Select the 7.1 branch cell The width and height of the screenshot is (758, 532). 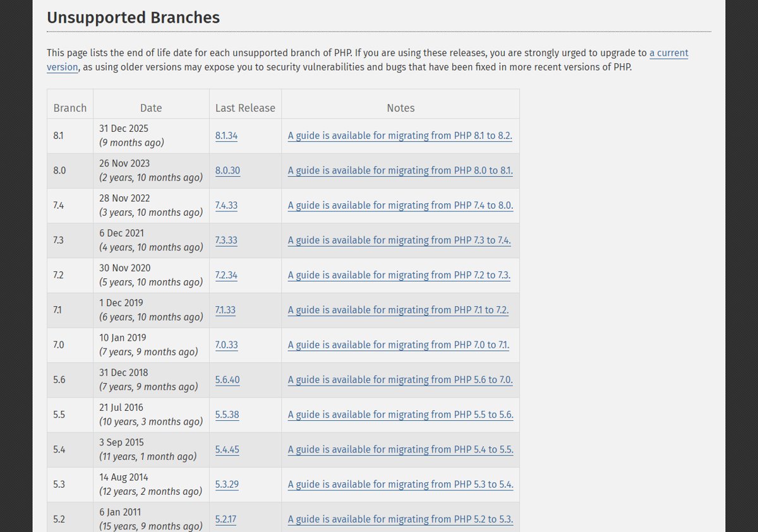[70, 310]
